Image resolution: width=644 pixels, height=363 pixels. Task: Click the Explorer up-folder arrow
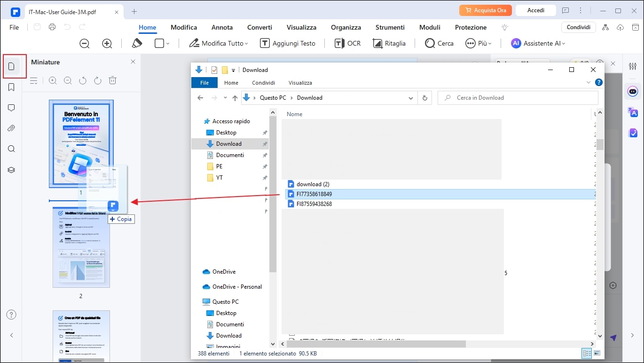(235, 98)
